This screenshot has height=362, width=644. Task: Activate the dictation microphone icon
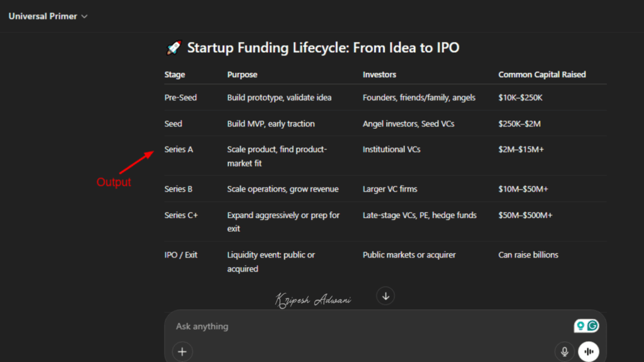pos(565,351)
